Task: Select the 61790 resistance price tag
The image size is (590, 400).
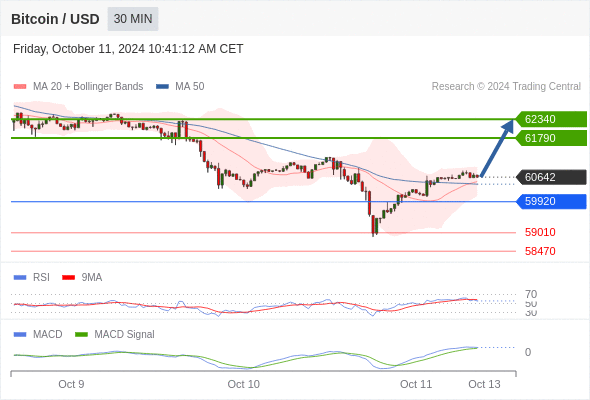Action: pyautogui.click(x=551, y=138)
